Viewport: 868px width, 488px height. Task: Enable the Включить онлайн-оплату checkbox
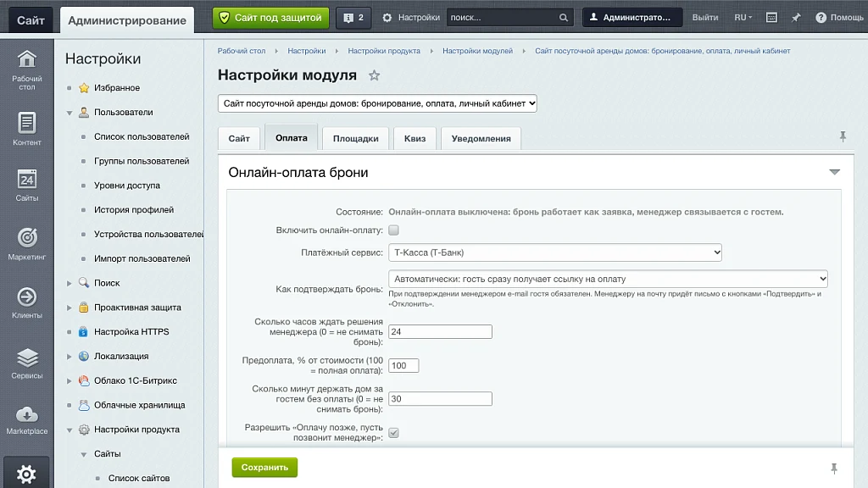(393, 230)
